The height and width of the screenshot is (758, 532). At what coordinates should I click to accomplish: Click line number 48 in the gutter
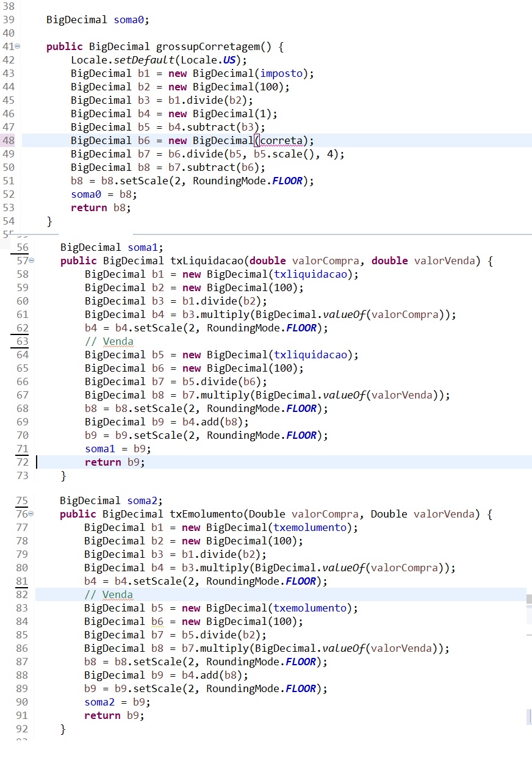click(9, 140)
